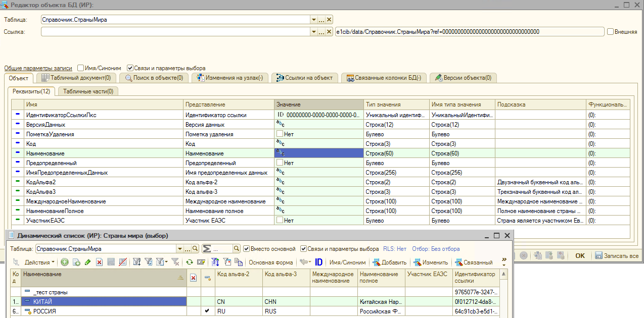
Task: Click the blue ID icon in toolbar
Action: [319, 262]
